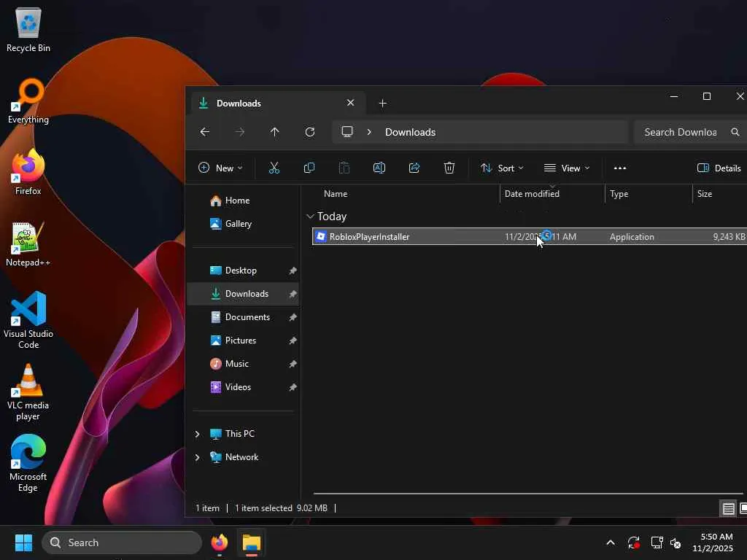Go back with the left arrow button
The width and height of the screenshot is (747, 560).
pyautogui.click(x=205, y=132)
